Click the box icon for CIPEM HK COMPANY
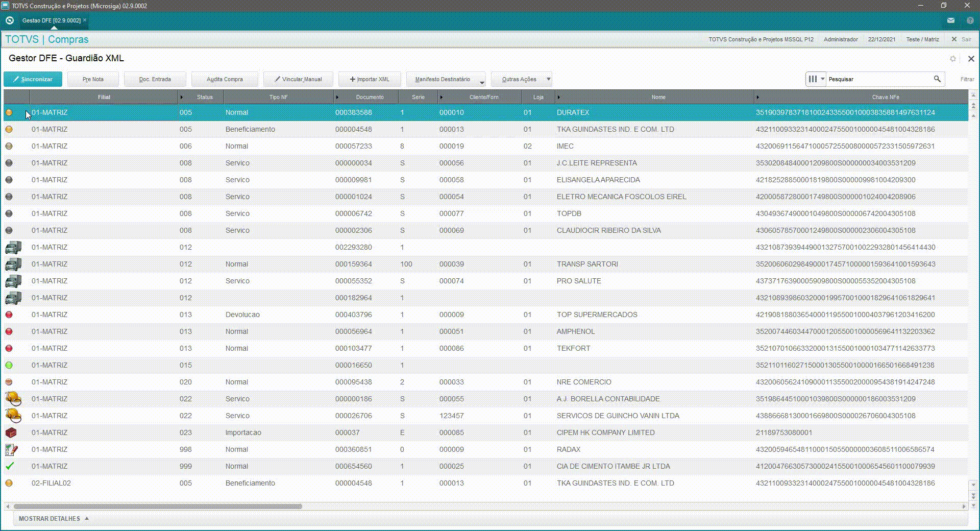The width and height of the screenshot is (980, 531). click(x=11, y=432)
